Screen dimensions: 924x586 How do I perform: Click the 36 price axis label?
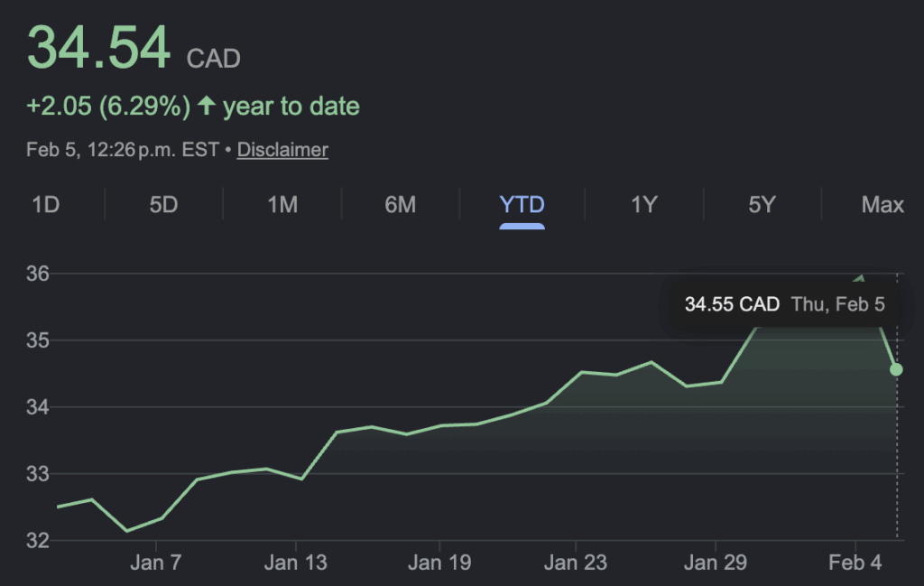(x=39, y=274)
